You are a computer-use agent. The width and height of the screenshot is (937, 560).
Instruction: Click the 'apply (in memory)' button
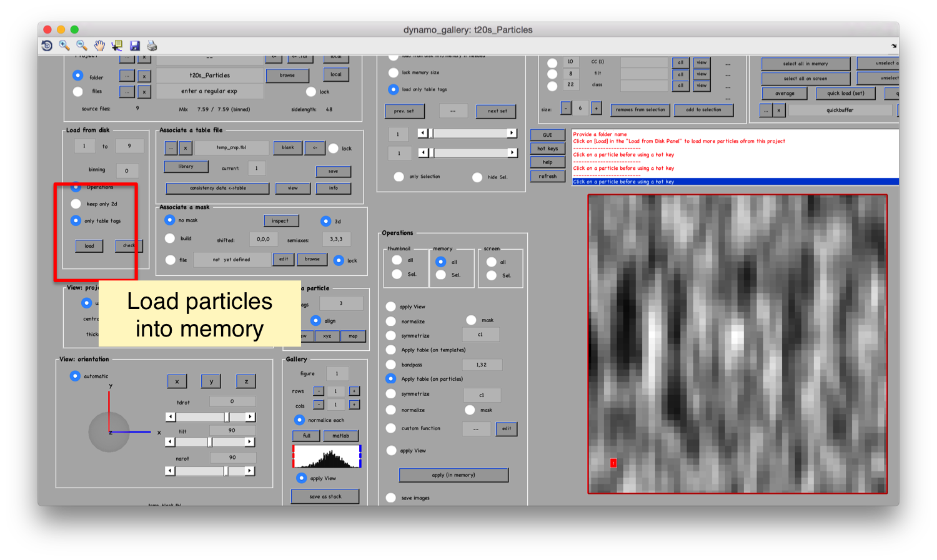454,475
